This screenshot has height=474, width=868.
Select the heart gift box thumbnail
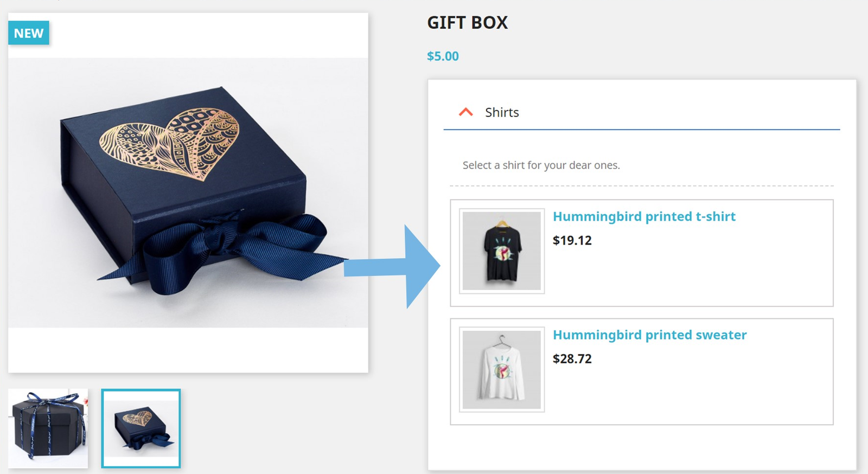141,428
